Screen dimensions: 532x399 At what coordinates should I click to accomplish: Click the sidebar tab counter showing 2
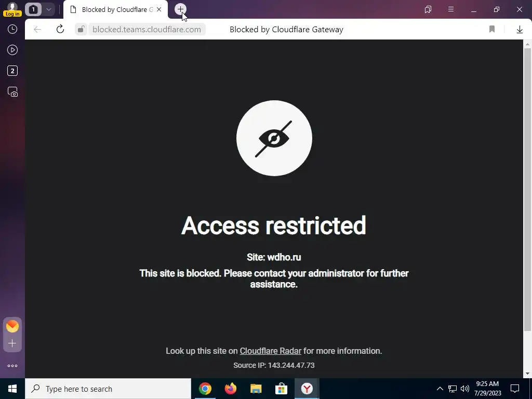tap(12, 71)
